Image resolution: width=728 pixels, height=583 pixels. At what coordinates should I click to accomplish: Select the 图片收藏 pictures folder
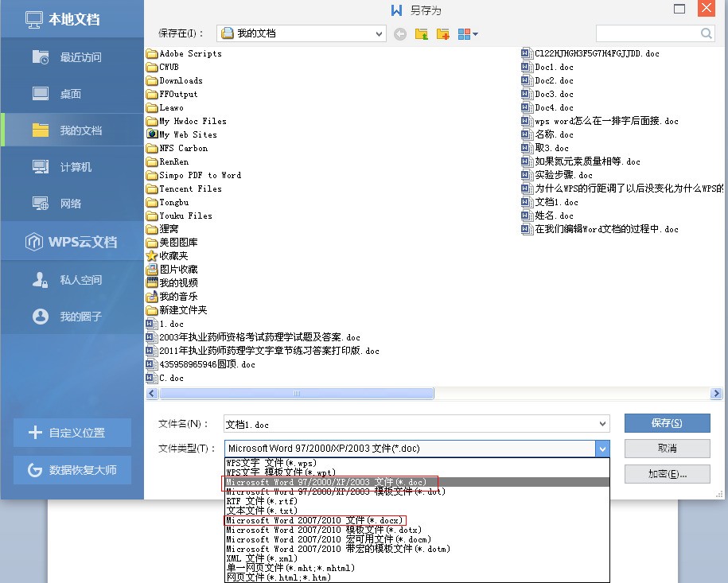pos(172,269)
